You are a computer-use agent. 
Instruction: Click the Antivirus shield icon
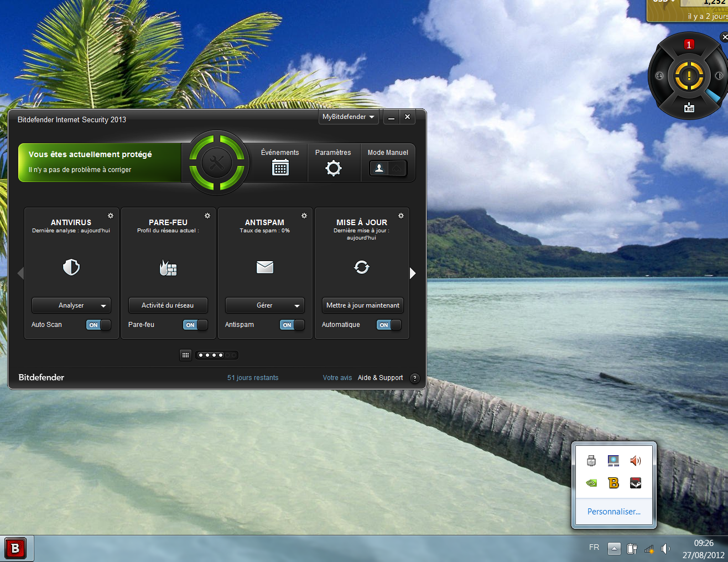pos(71,267)
